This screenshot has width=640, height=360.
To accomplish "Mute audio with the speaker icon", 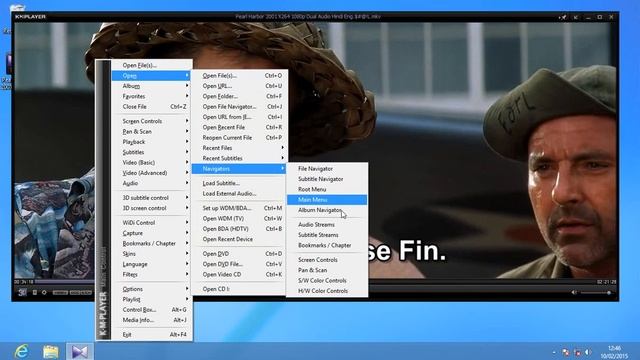I will pyautogui.click(x=574, y=292).
